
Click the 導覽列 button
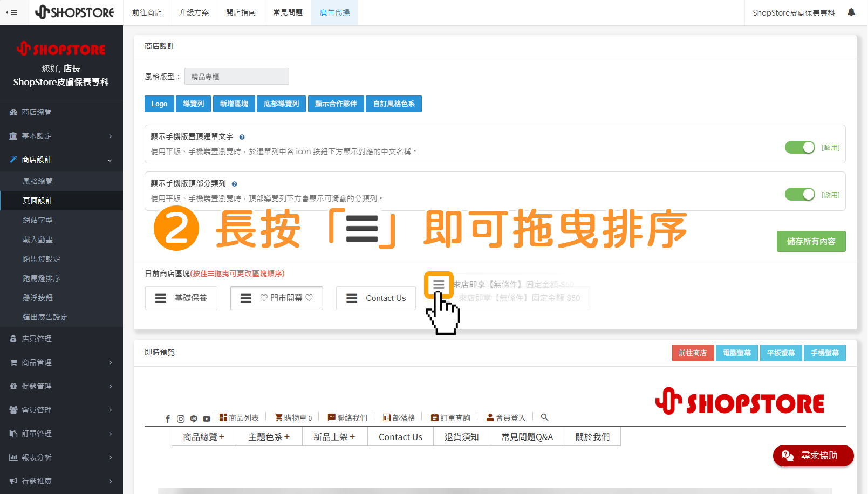tap(193, 104)
